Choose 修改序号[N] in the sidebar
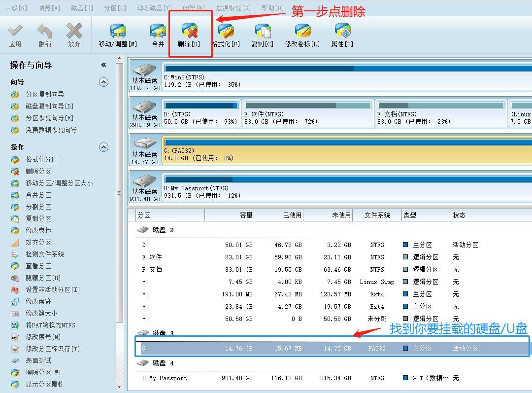This screenshot has height=393, width=532. (x=43, y=337)
